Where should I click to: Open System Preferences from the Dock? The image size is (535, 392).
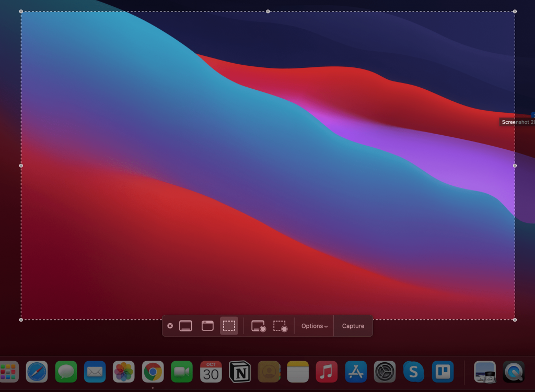[x=385, y=372]
